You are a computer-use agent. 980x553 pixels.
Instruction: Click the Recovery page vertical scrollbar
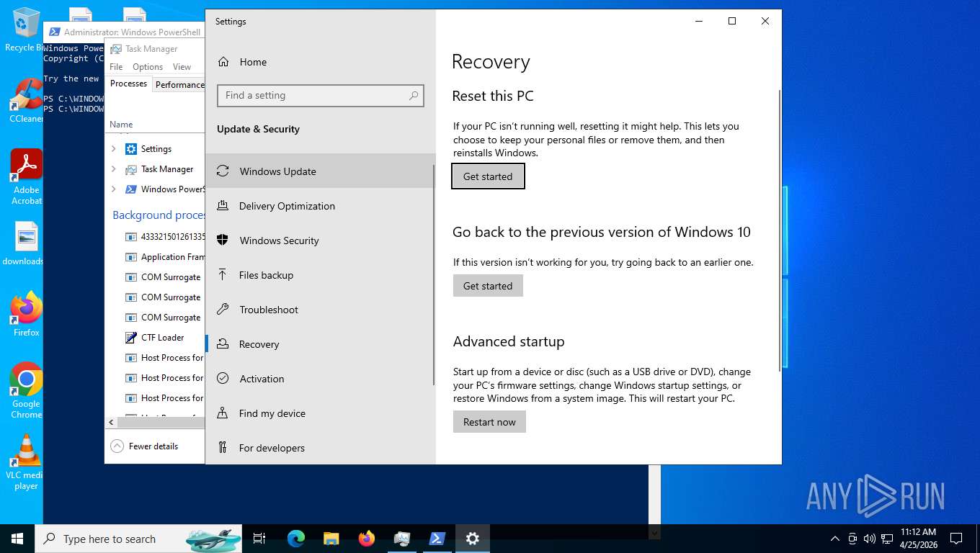(x=779, y=230)
